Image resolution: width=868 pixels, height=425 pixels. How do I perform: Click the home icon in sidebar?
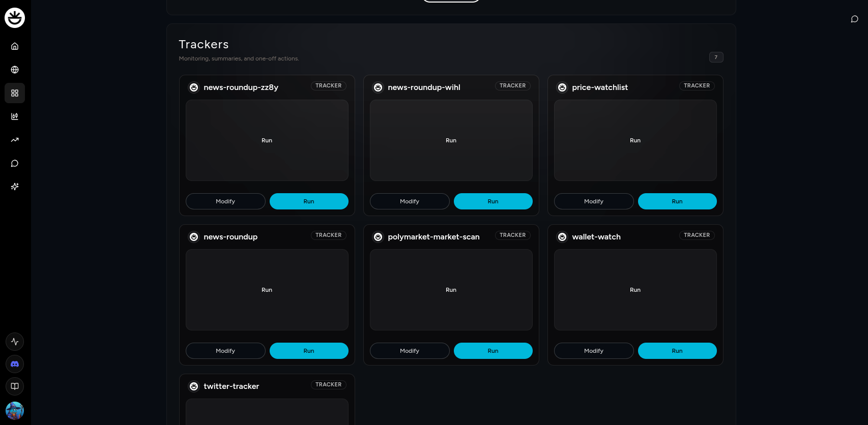pyautogui.click(x=15, y=46)
